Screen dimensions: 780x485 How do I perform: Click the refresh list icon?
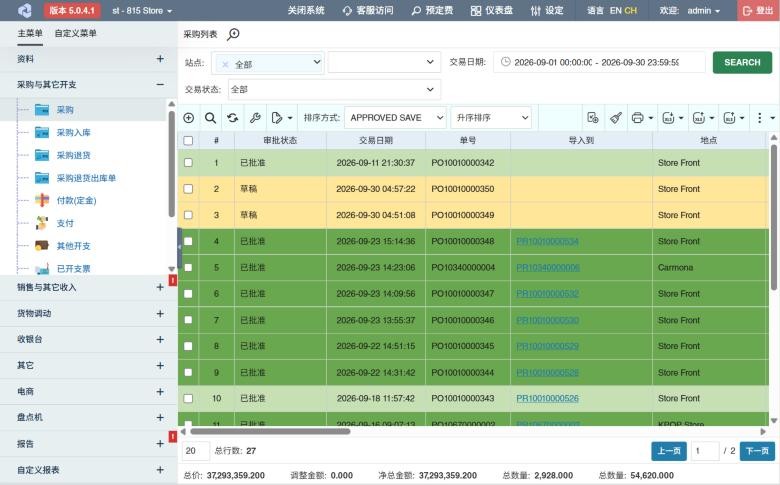click(x=232, y=118)
